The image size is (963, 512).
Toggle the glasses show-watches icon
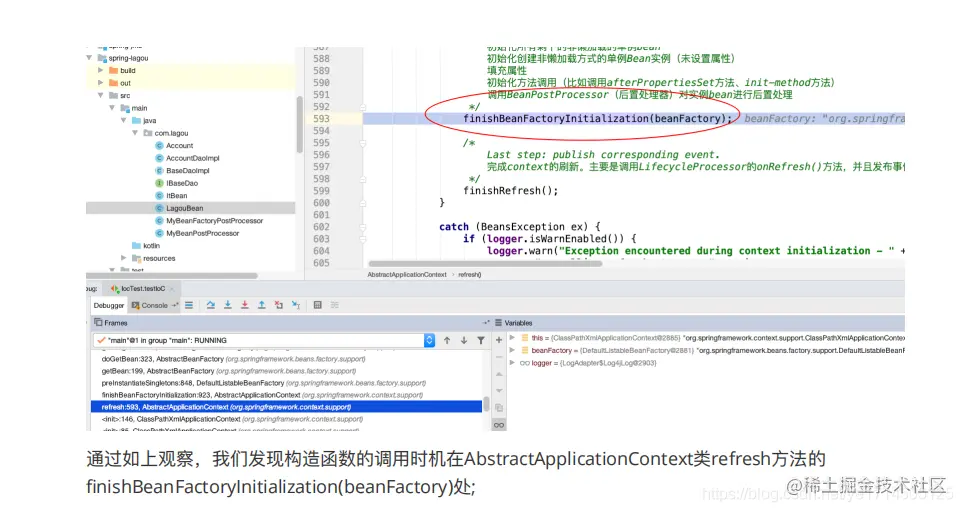tap(499, 425)
